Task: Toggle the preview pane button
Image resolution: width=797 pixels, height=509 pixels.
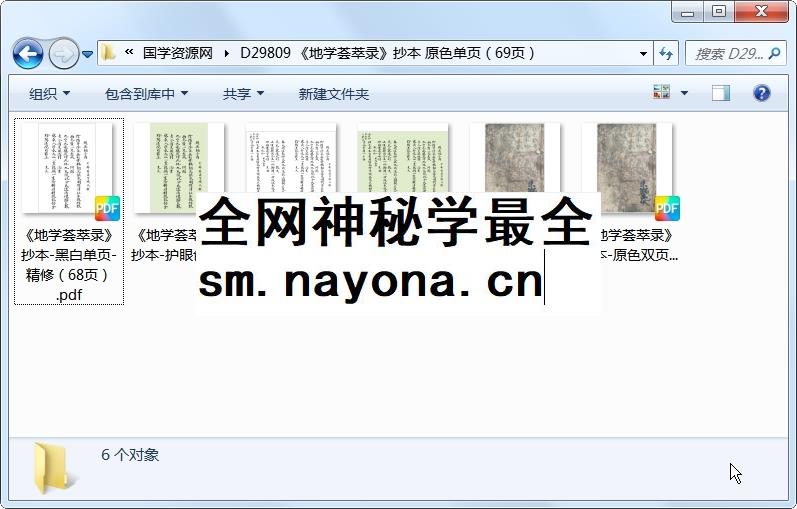Action: click(x=720, y=93)
